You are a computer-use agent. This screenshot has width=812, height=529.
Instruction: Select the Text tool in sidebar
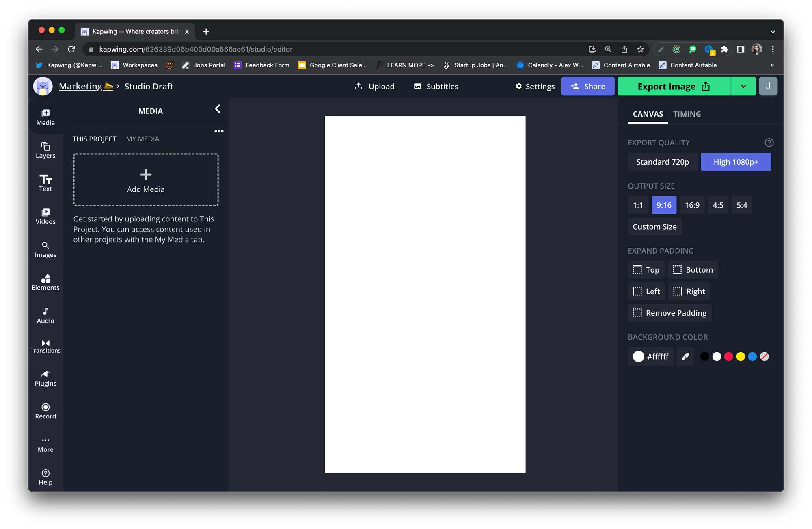[45, 183]
